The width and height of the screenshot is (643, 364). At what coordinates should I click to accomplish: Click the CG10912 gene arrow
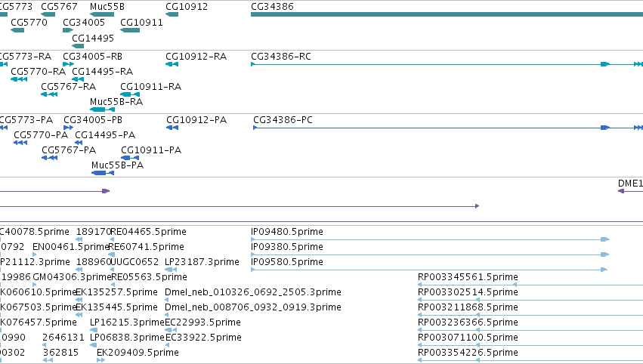(x=172, y=14)
